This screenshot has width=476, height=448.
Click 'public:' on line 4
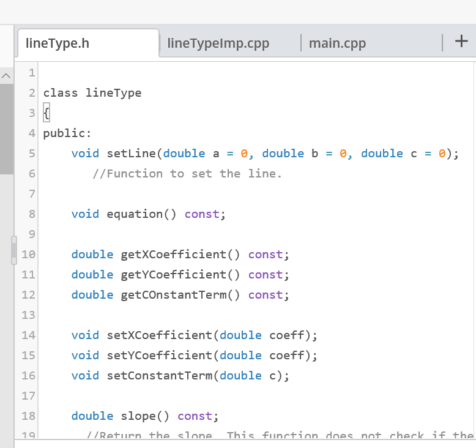[67, 133]
